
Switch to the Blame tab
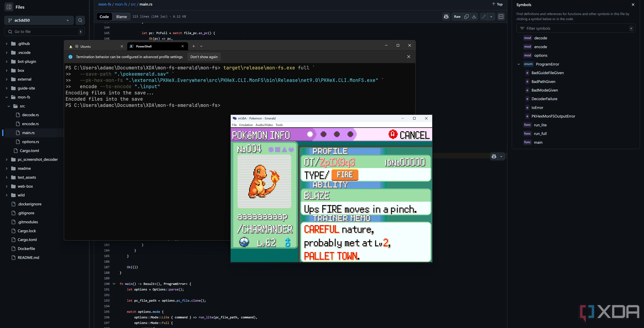pos(121,17)
